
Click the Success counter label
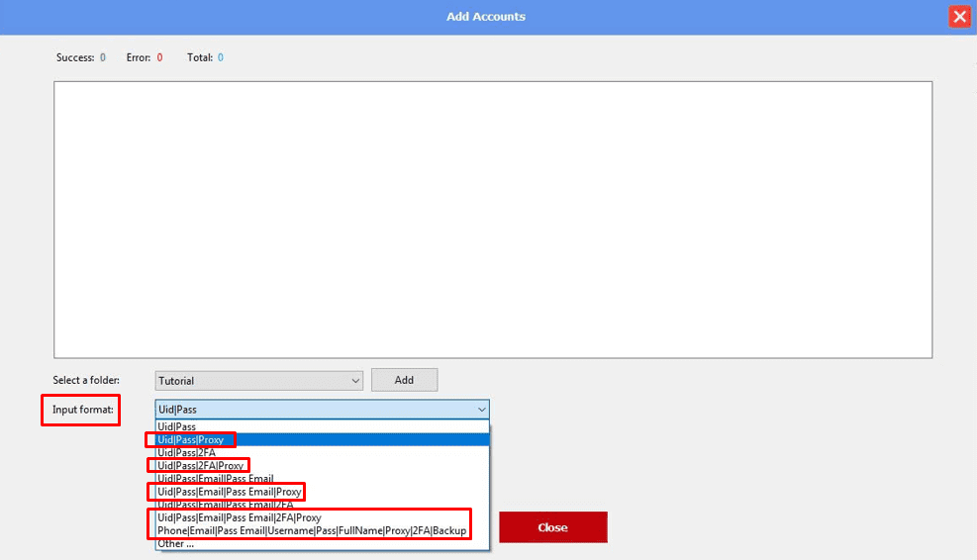click(x=74, y=58)
